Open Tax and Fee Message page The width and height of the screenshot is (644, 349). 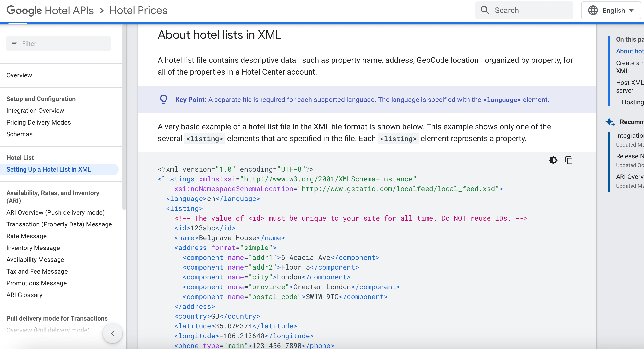pos(37,271)
